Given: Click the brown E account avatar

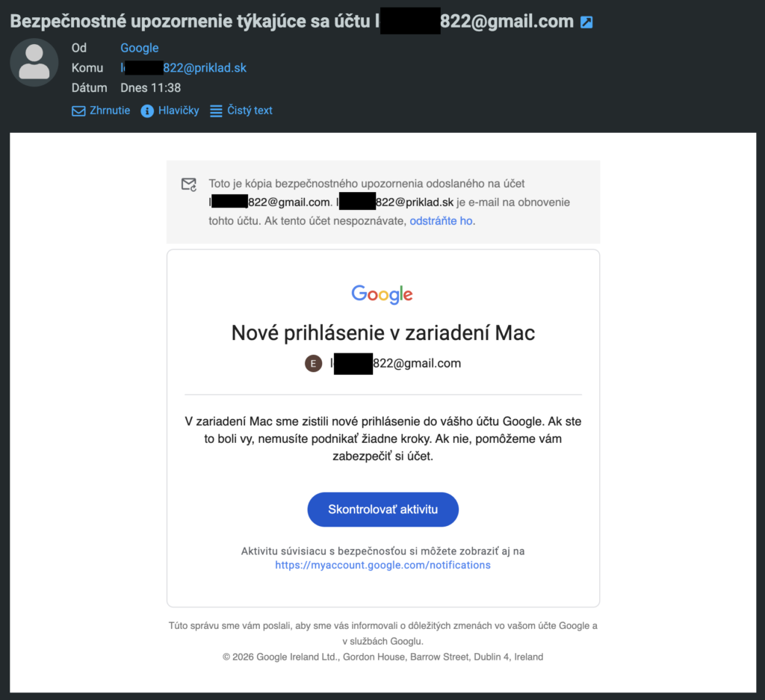Looking at the screenshot, I should [313, 363].
